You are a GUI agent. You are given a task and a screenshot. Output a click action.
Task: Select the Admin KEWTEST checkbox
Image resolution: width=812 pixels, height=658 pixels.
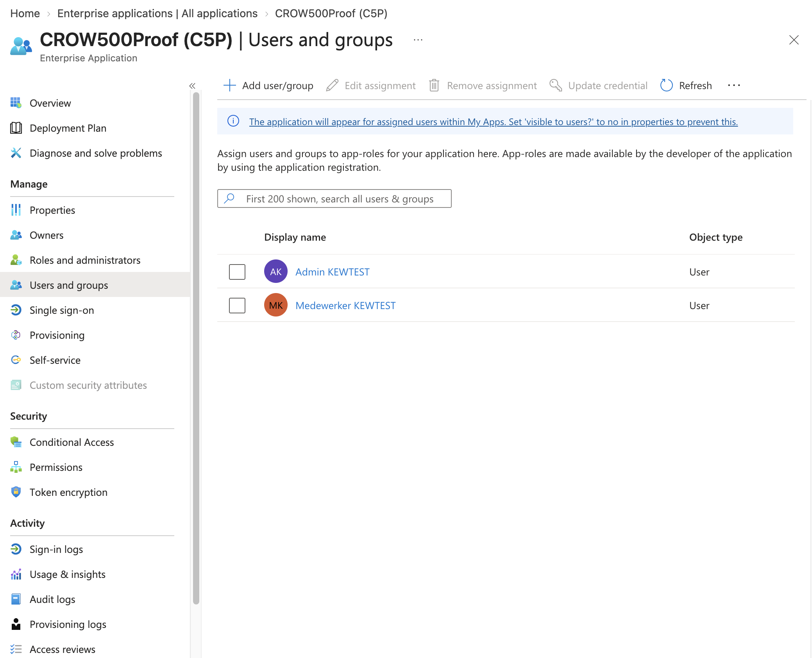[237, 272]
